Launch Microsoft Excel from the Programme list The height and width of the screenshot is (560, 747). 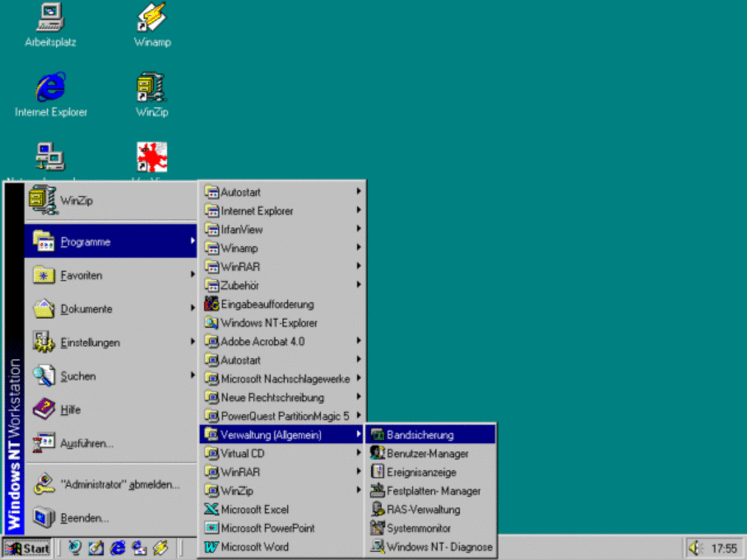coord(282,509)
